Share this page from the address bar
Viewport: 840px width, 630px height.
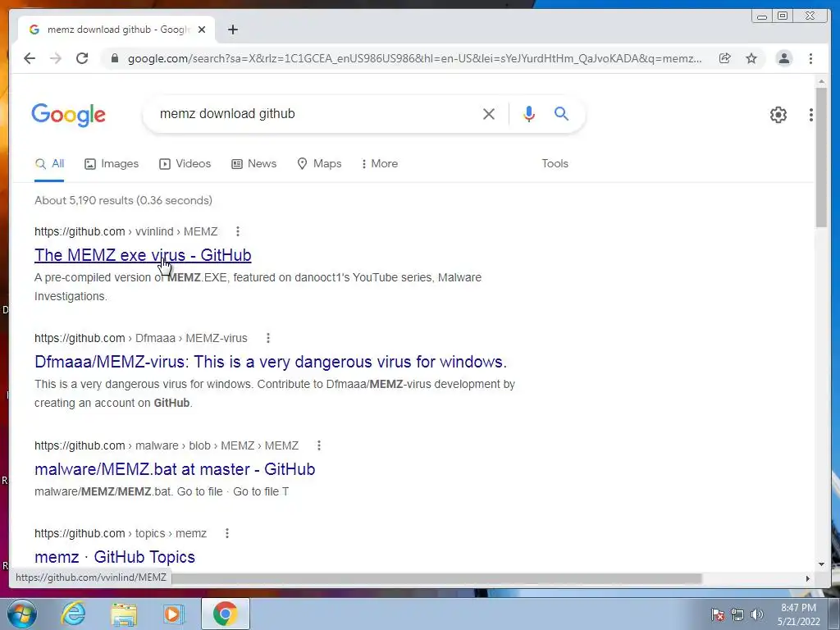click(x=725, y=58)
